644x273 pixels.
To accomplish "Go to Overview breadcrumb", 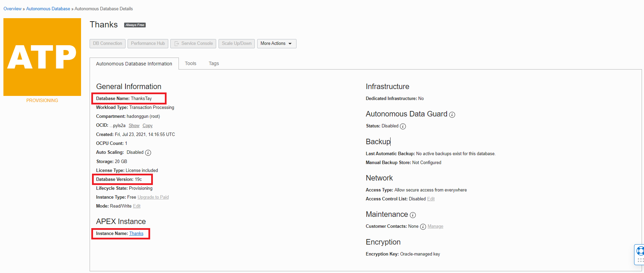I will (12, 9).
